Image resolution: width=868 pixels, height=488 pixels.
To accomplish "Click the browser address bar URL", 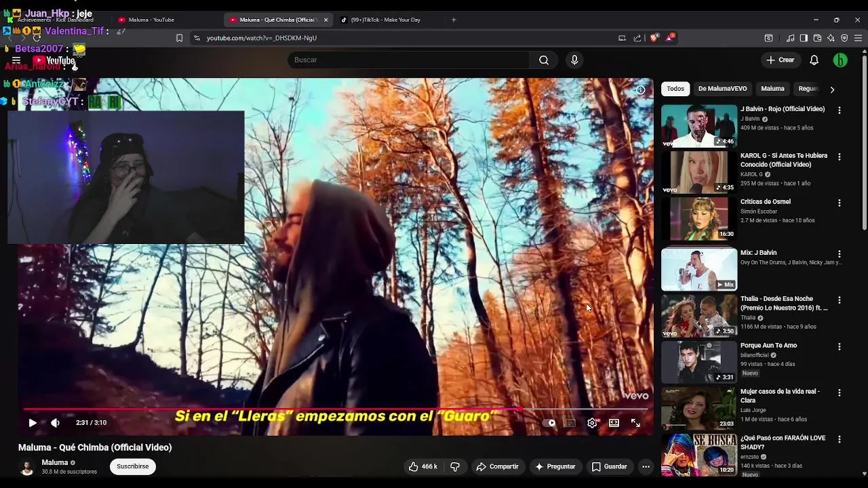I will (x=262, y=38).
